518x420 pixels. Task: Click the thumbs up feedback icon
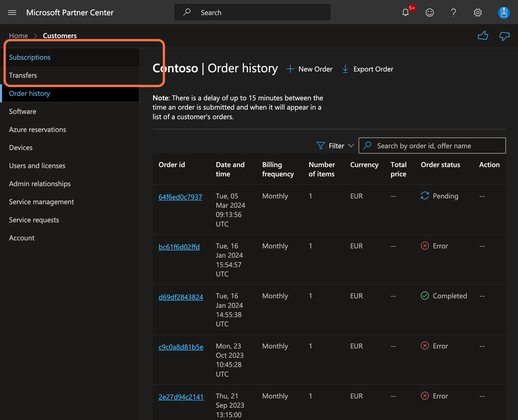pyautogui.click(x=483, y=36)
